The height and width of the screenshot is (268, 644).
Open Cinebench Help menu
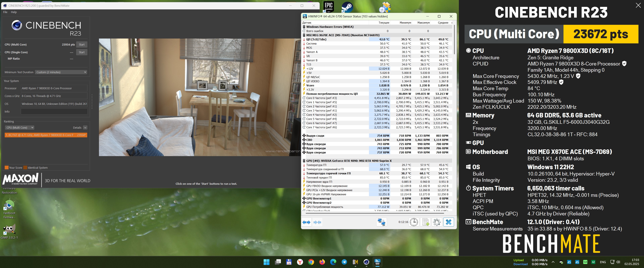(14, 12)
